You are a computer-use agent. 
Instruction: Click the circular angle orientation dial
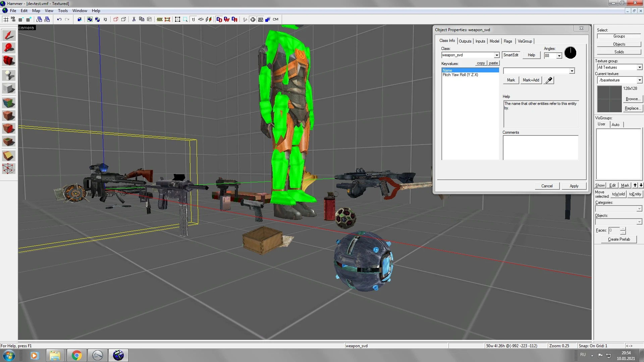(571, 53)
